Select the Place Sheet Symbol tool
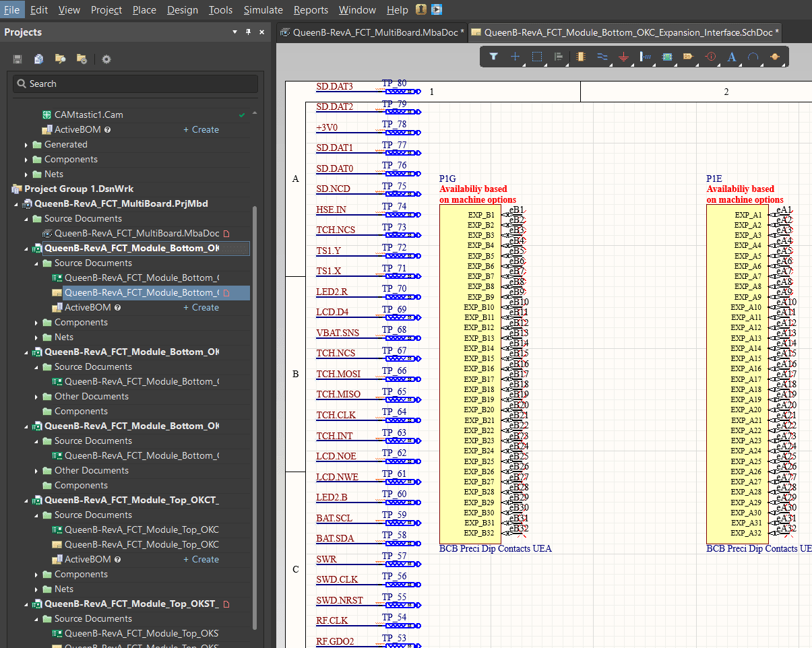This screenshot has width=812, height=648. click(x=667, y=57)
